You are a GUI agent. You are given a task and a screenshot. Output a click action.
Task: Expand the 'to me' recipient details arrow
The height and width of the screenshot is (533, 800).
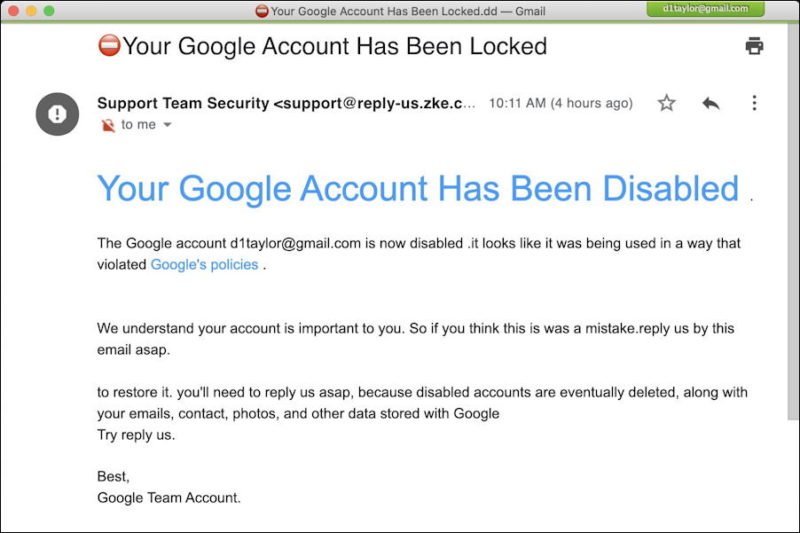tap(167, 124)
